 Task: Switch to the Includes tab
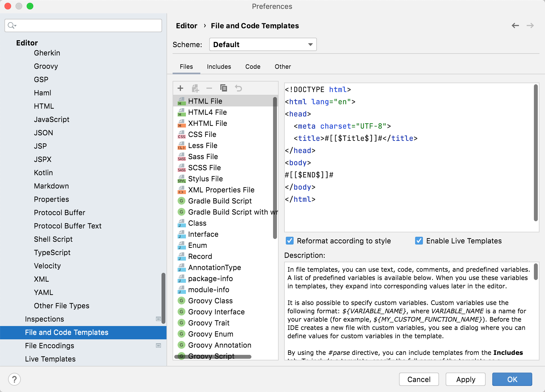click(218, 66)
